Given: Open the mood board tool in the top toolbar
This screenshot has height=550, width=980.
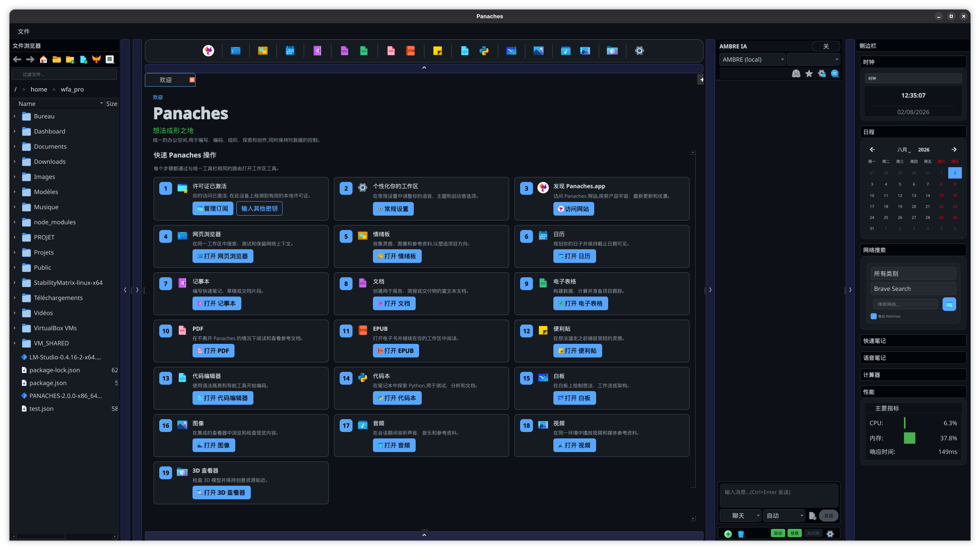Looking at the screenshot, I should point(262,51).
